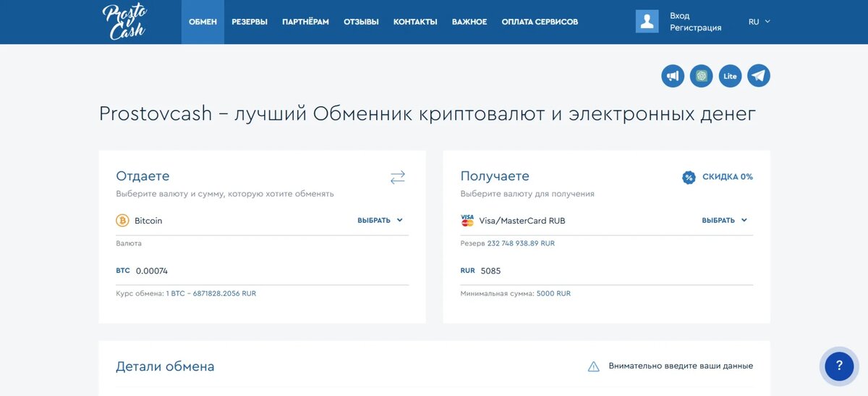Open the help question mark bubble

click(x=839, y=366)
